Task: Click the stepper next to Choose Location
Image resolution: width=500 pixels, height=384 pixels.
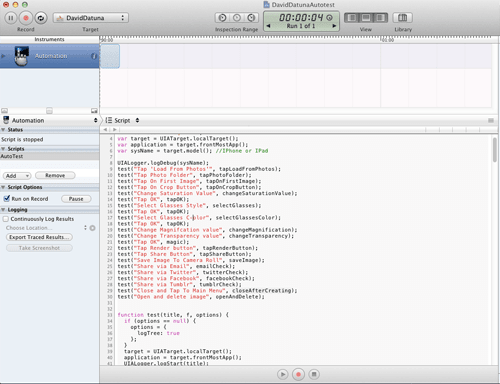Action: (85, 228)
